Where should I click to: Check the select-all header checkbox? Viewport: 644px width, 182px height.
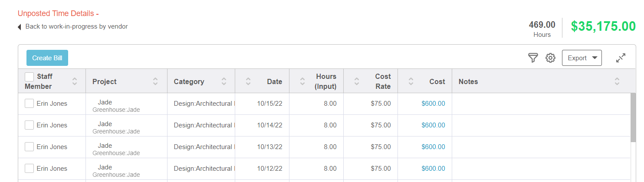click(29, 77)
